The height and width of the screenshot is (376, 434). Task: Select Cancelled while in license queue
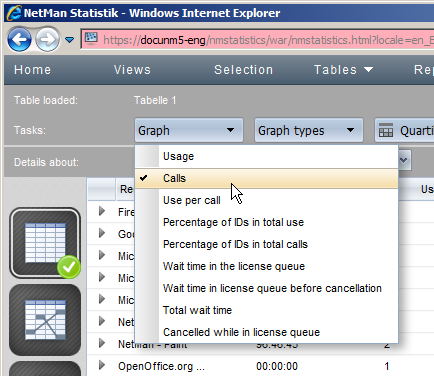tap(266, 332)
